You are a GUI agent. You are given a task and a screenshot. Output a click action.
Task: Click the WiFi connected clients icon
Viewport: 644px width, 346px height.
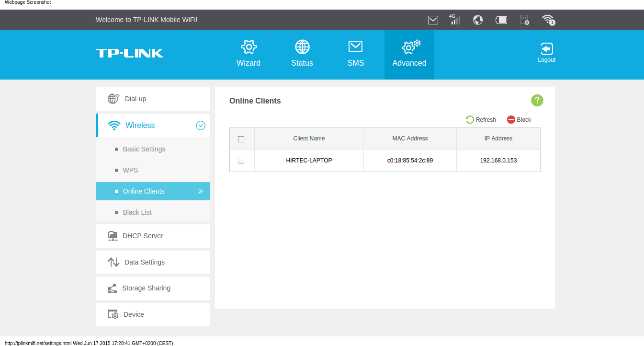pos(548,20)
